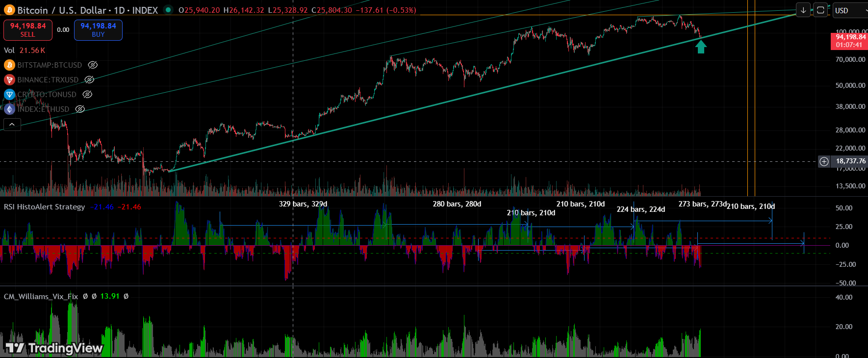Screen dimensions: 868x358
Task: Select the RSI HistoAlert Strategy indicator title
Action: click(x=45, y=207)
